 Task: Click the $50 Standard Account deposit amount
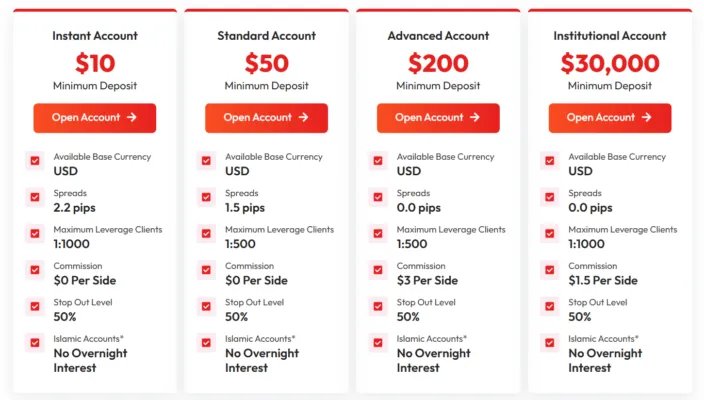pyautogui.click(x=266, y=63)
